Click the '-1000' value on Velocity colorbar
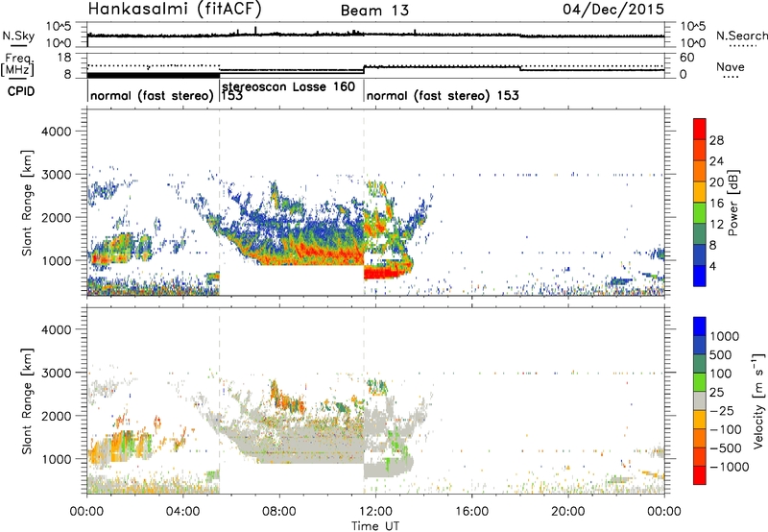The image size is (768, 532). click(x=730, y=467)
